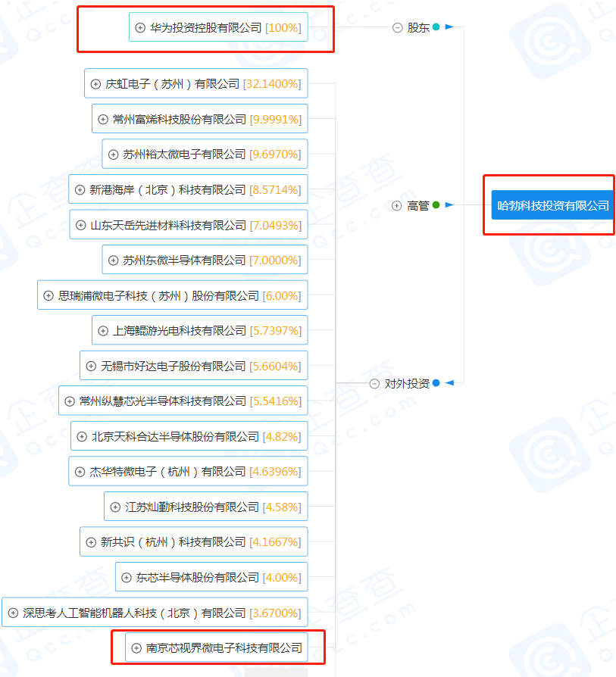Expand 山东天岳先进材料科技有限公司 plus icon
This screenshot has height=677, width=616.
(81, 225)
